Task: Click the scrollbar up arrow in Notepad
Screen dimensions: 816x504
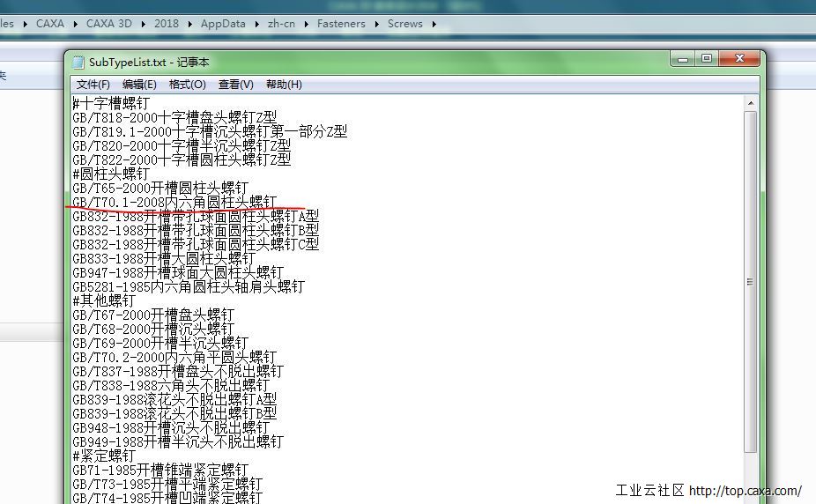Action: pos(751,103)
